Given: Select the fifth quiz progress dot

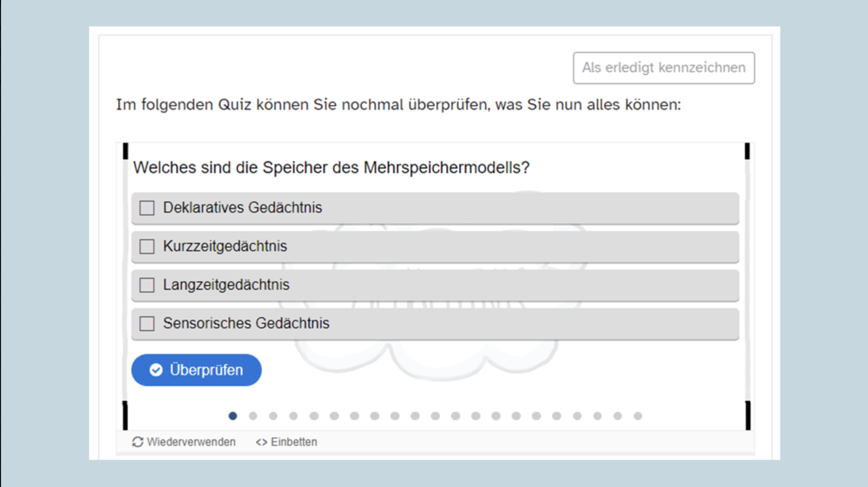Looking at the screenshot, I should pyautogui.click(x=314, y=416).
